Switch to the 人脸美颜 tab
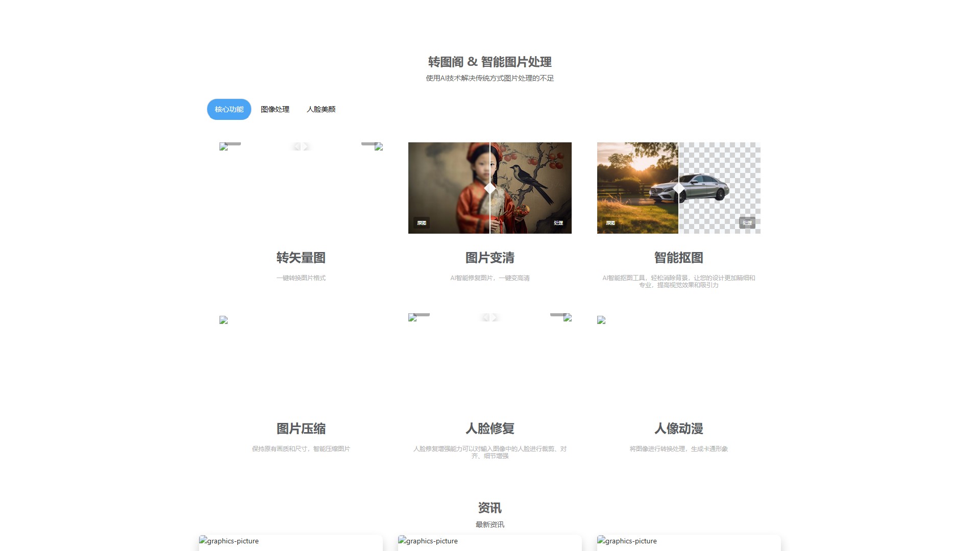980x551 pixels. (x=321, y=109)
